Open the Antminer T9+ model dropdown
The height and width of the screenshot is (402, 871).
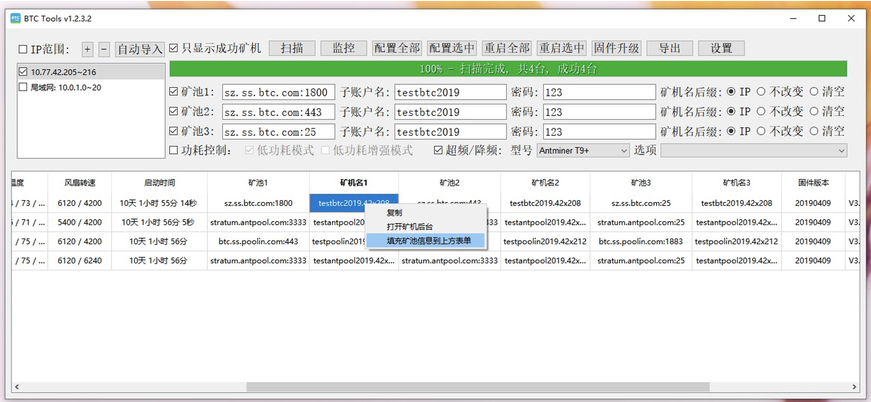point(583,150)
